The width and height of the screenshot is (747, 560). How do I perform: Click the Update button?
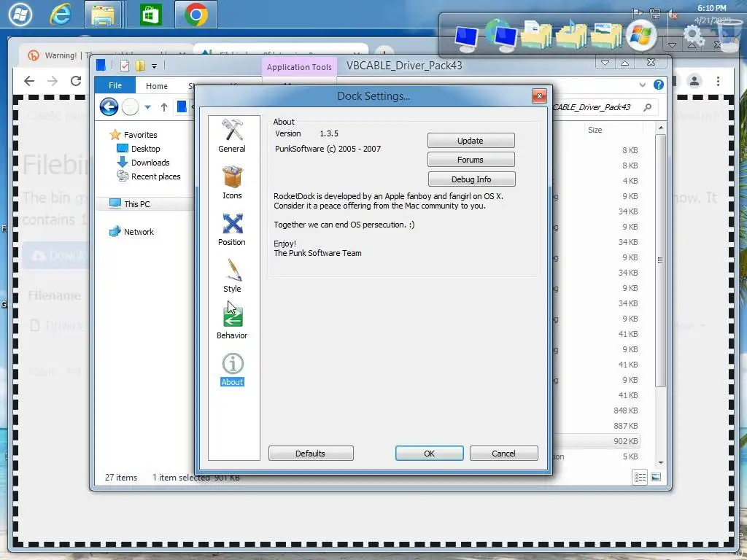[471, 141]
